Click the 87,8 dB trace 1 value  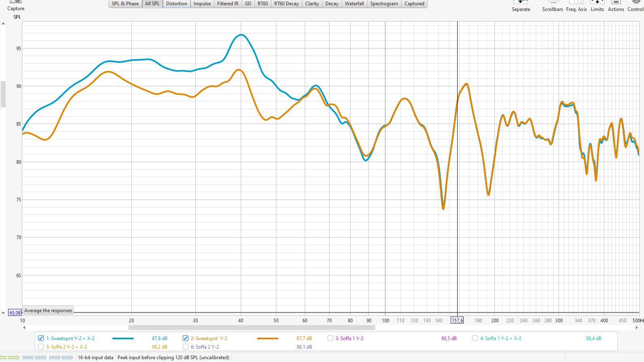pyautogui.click(x=160, y=338)
